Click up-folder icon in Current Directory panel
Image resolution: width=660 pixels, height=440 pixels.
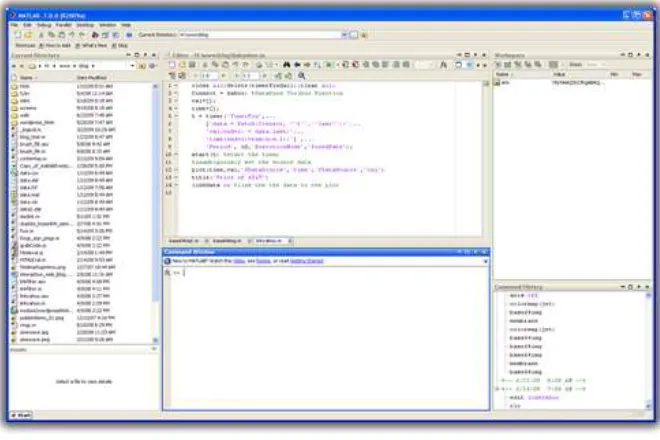[142, 66]
